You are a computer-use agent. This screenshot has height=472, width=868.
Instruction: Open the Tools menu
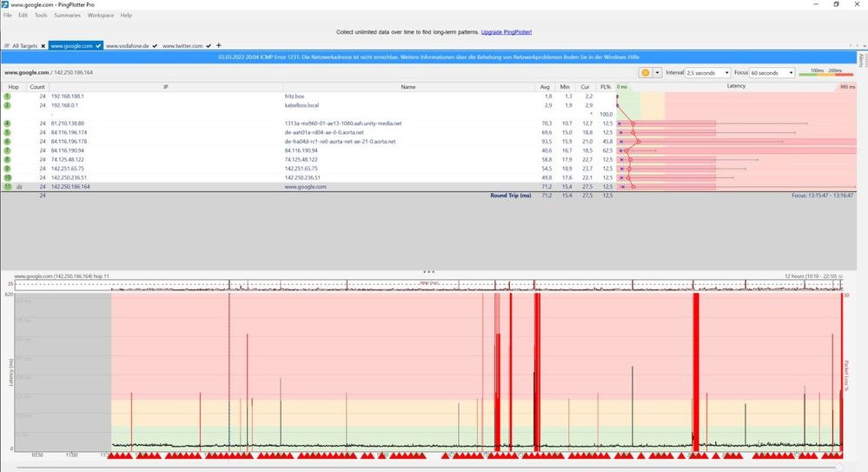(41, 16)
